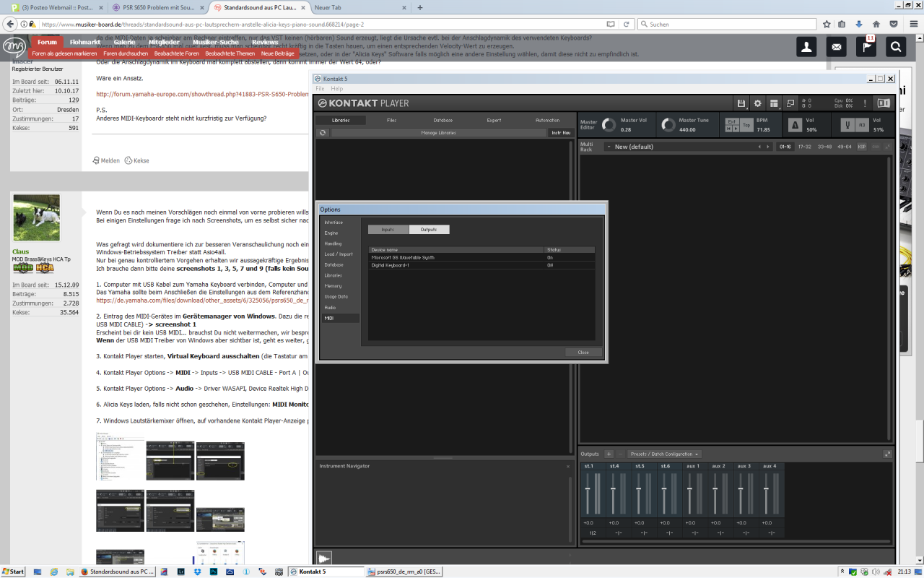Adjust the st.1 output fader
This screenshot has height=578, width=924.
click(588, 490)
